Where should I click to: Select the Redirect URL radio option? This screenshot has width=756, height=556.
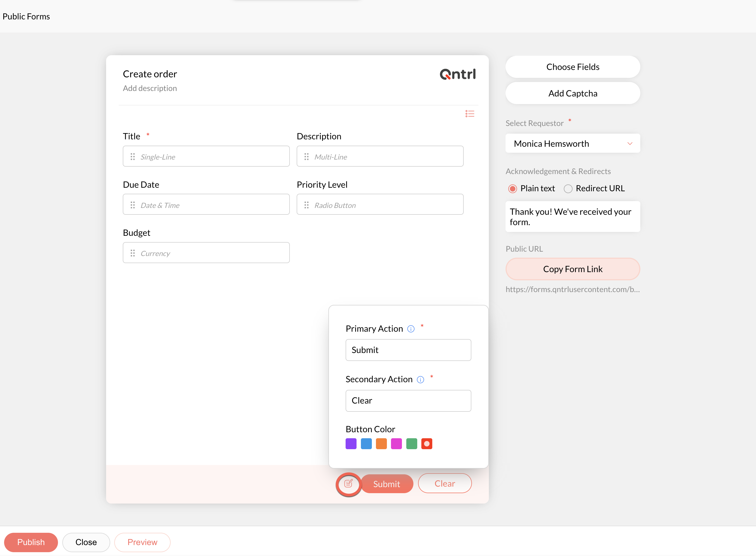tap(568, 189)
